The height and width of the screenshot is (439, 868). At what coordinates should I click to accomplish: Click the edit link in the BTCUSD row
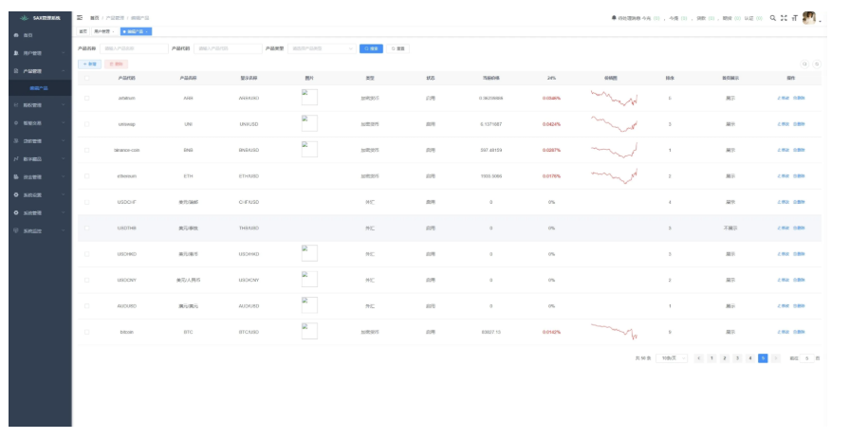coord(784,332)
